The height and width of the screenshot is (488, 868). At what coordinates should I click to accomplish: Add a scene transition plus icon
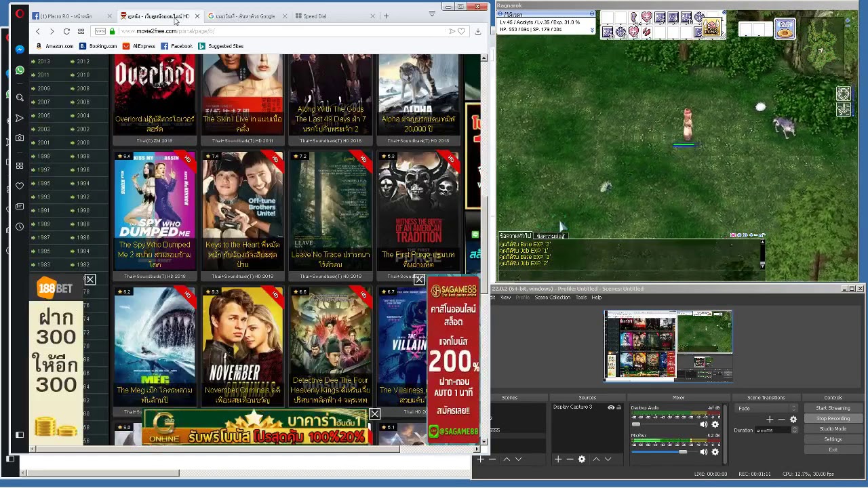[770, 420]
